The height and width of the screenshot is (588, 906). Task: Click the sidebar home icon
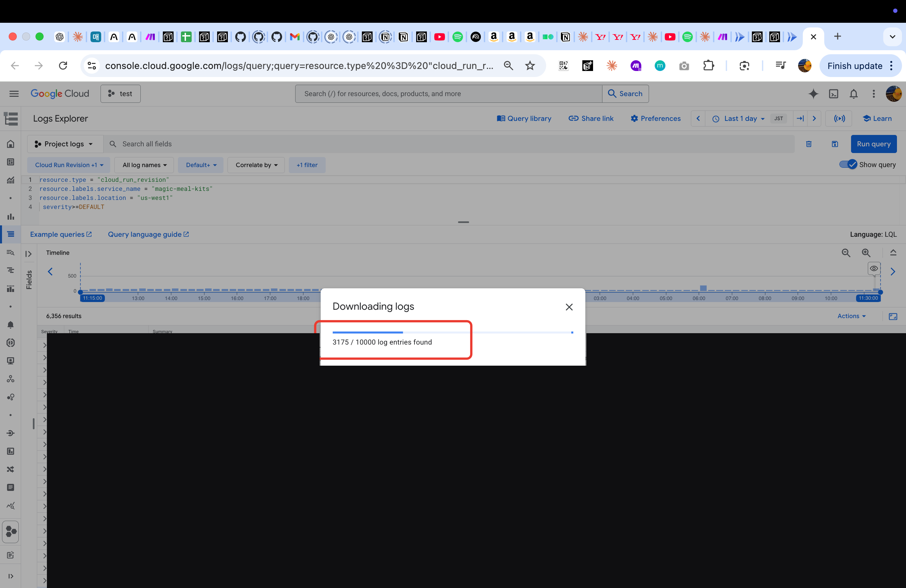click(x=11, y=144)
